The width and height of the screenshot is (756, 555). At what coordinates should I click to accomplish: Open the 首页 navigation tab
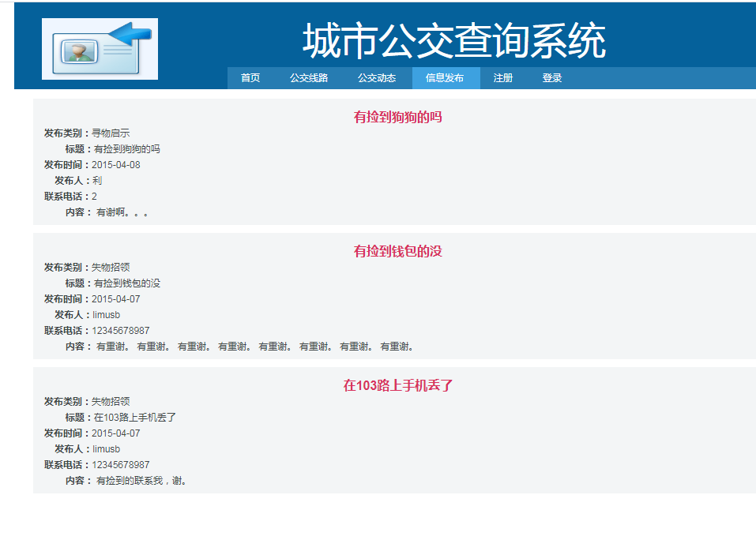click(250, 78)
